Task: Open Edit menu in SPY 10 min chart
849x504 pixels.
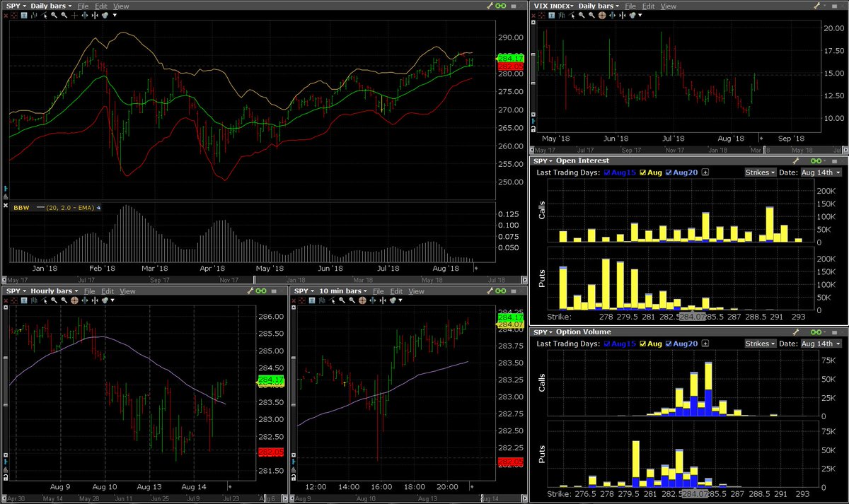Action: (x=396, y=291)
